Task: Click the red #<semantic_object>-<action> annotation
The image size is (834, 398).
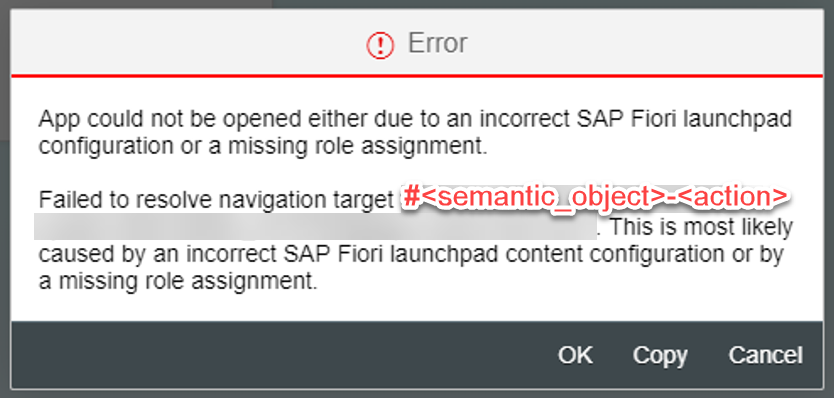Action: click(595, 198)
